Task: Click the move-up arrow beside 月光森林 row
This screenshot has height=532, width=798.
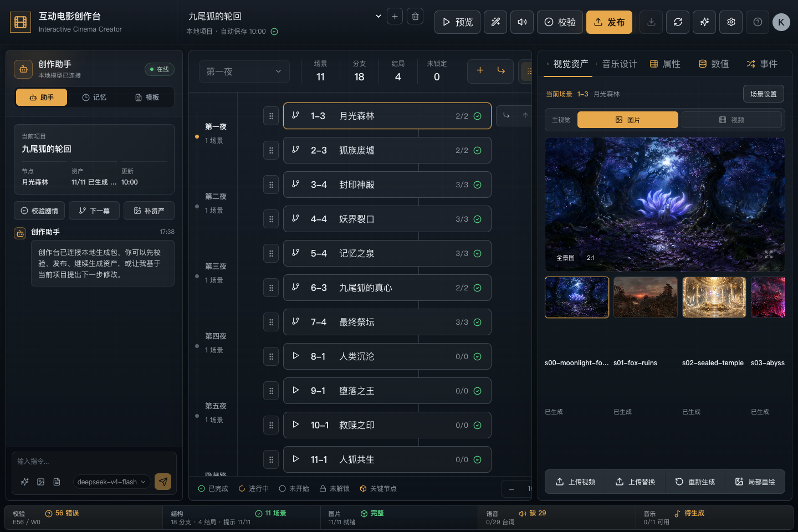Action: tap(525, 115)
